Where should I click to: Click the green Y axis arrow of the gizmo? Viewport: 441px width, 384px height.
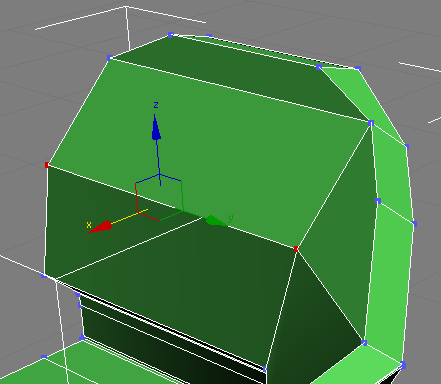pos(215,221)
